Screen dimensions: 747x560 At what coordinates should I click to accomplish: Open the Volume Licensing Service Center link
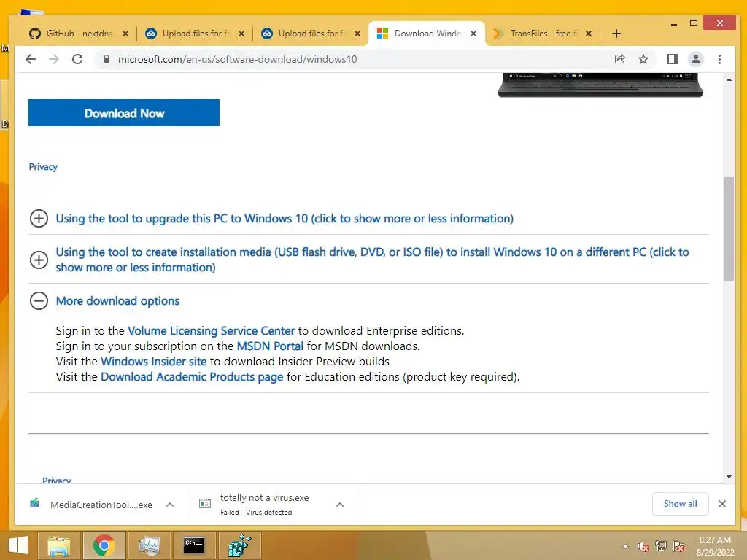tap(211, 330)
